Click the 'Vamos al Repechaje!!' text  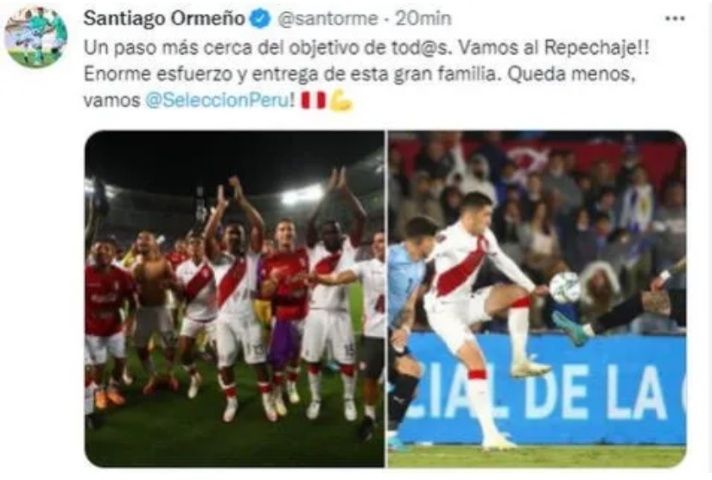pos(553,48)
